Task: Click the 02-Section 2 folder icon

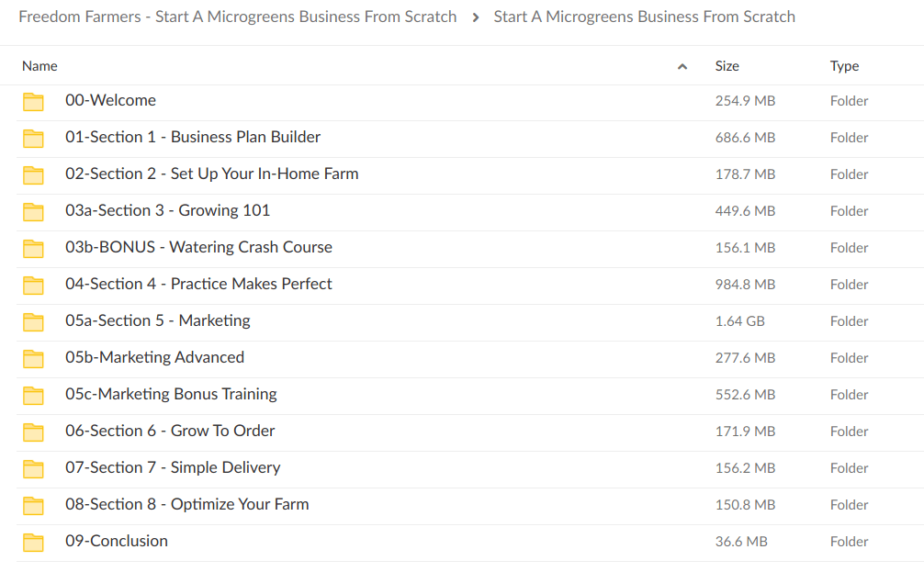Action: [x=33, y=175]
